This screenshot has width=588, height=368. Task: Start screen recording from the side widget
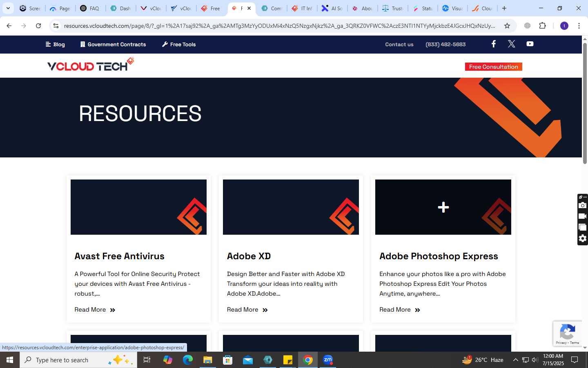pyautogui.click(x=583, y=216)
